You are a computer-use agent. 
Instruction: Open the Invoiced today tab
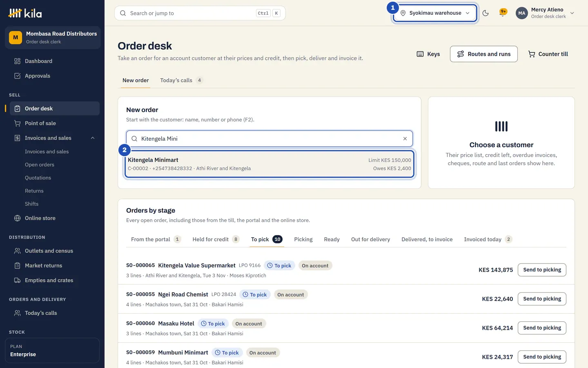tap(488, 239)
